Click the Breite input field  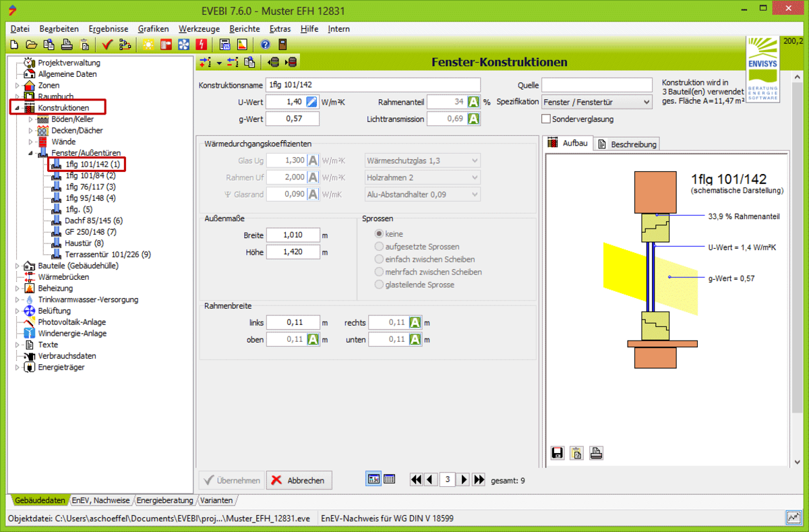[293, 235]
